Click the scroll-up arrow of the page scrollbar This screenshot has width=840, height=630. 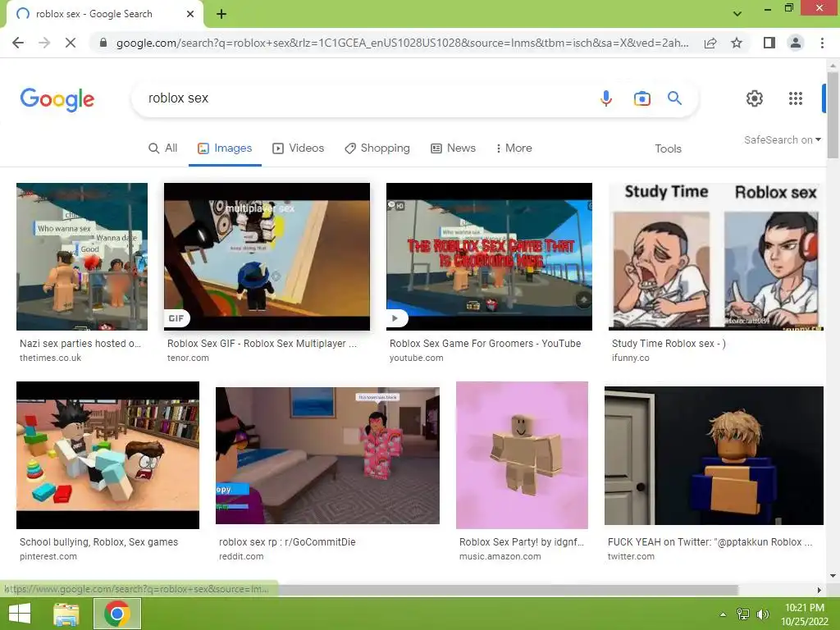click(833, 64)
